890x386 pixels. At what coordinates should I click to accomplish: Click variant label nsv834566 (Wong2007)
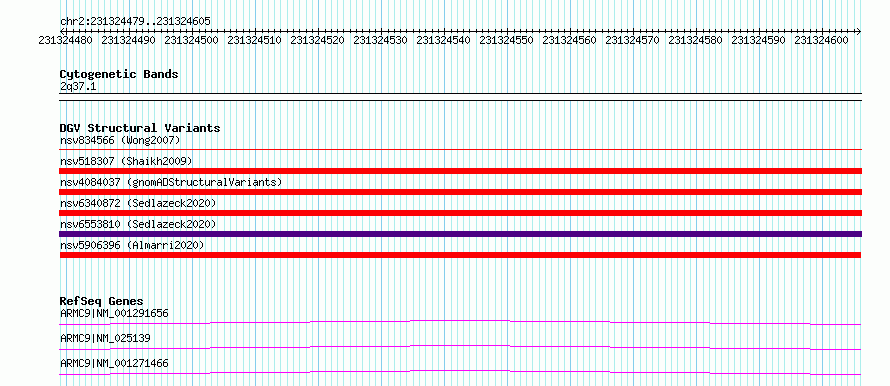[x=120, y=140]
